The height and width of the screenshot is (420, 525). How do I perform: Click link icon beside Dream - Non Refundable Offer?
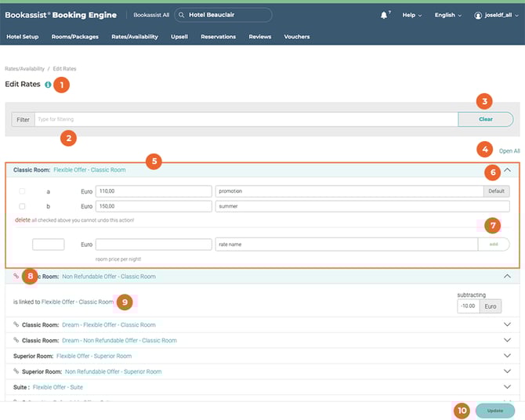tap(16, 340)
